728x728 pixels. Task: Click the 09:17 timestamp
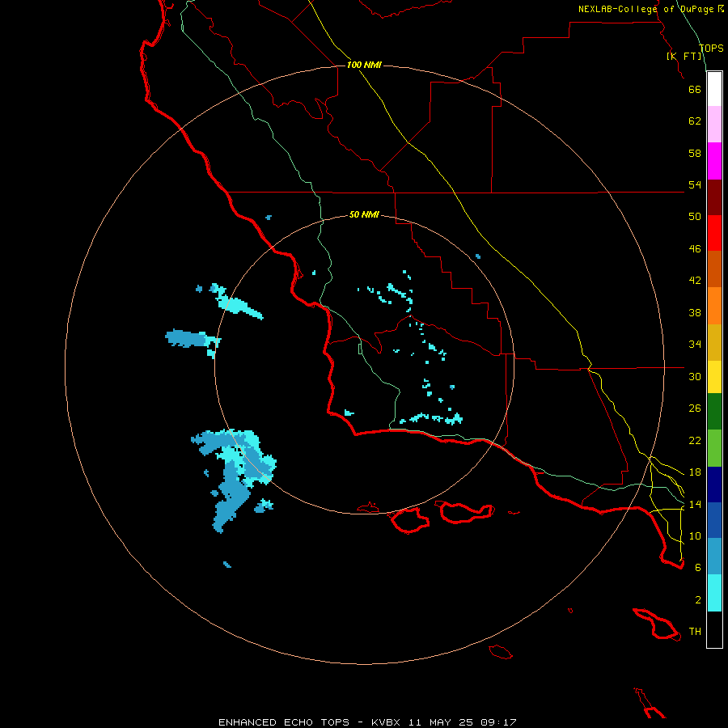point(498,722)
